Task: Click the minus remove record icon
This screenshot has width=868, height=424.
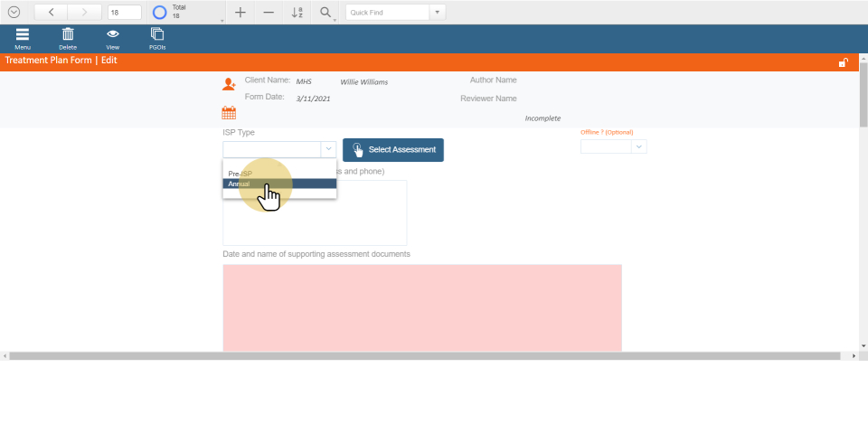Action: pyautogui.click(x=269, y=13)
